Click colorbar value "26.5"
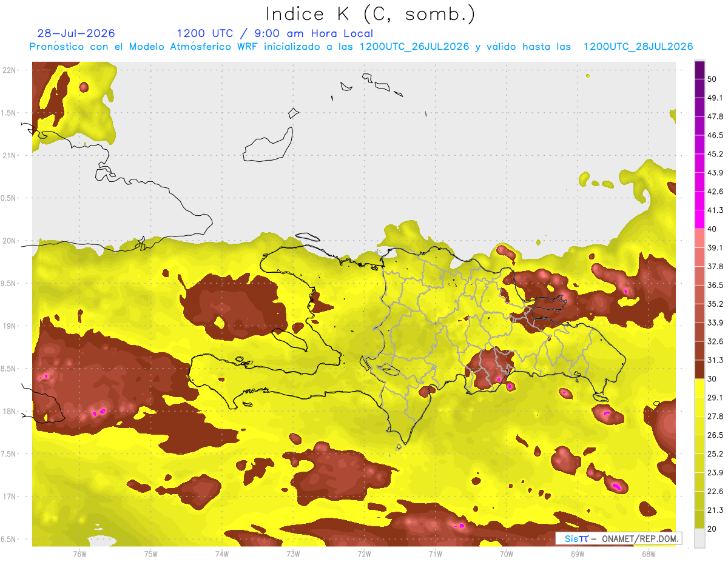 click(x=715, y=435)
